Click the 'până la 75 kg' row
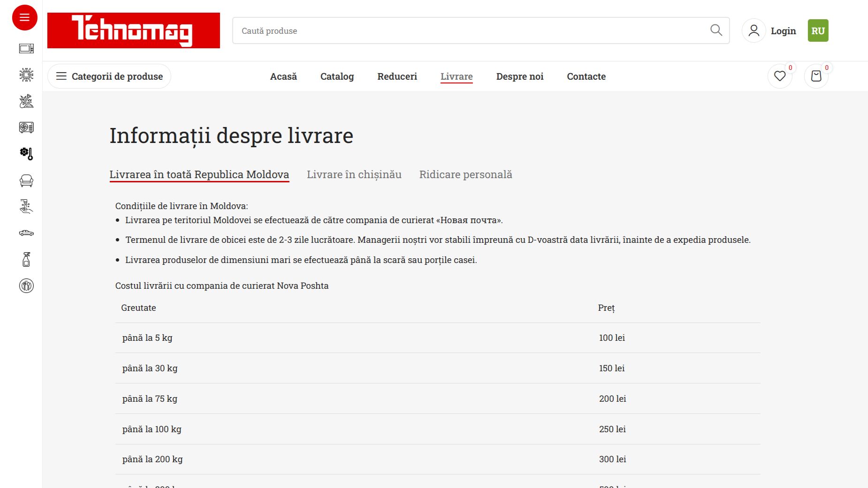 438,399
